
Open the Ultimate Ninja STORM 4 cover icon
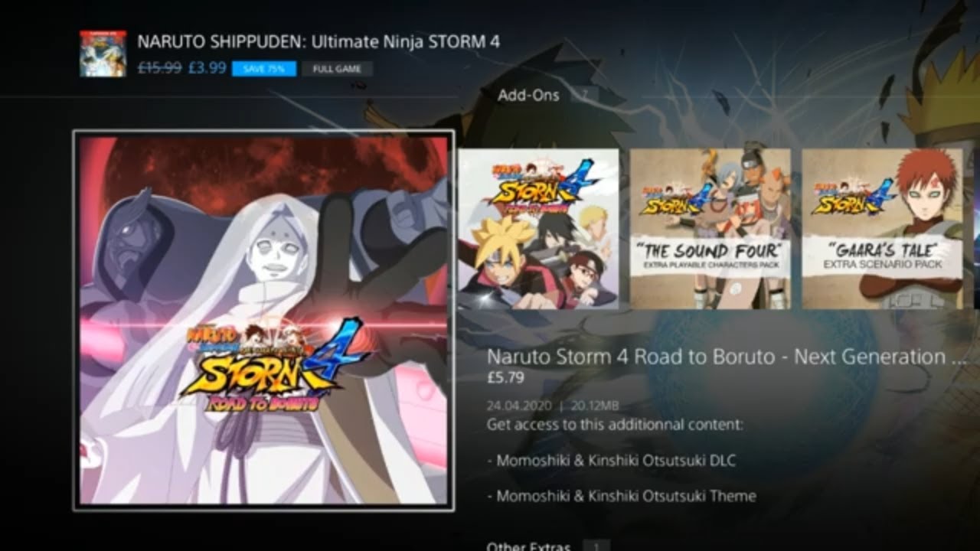[x=103, y=54]
